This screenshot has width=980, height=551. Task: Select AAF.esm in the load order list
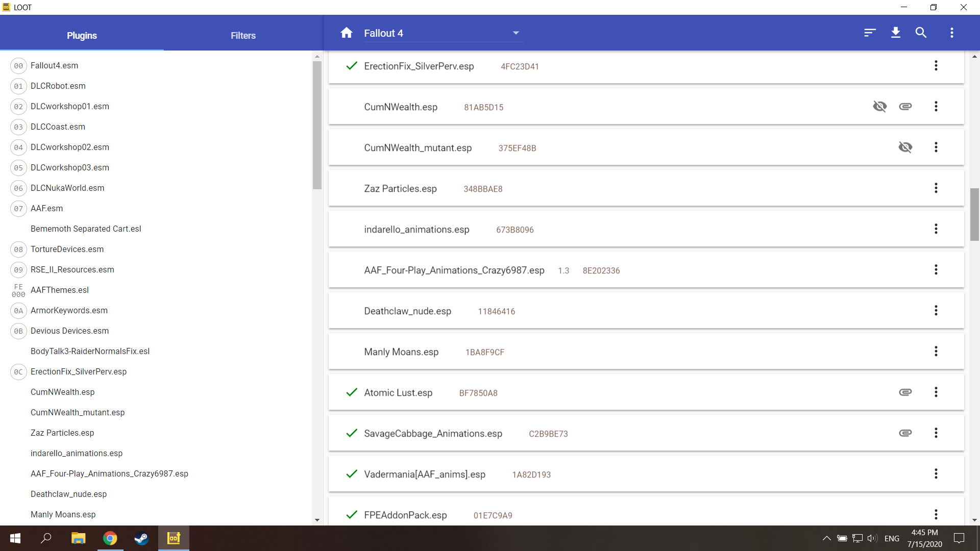(46, 208)
